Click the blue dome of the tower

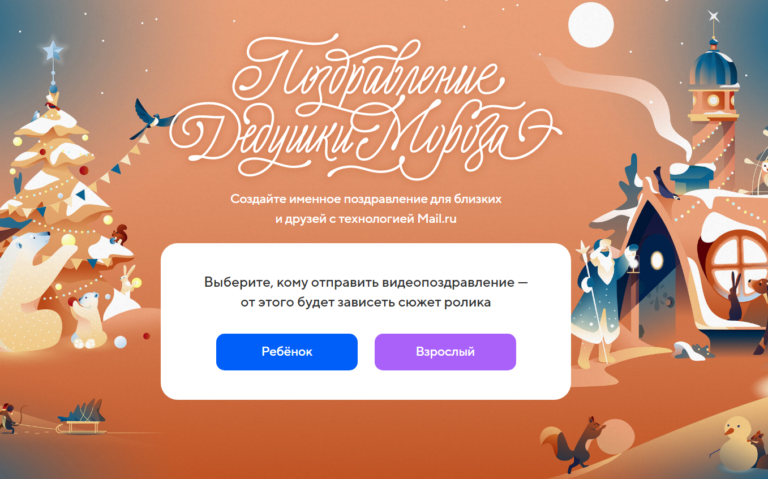click(x=713, y=66)
